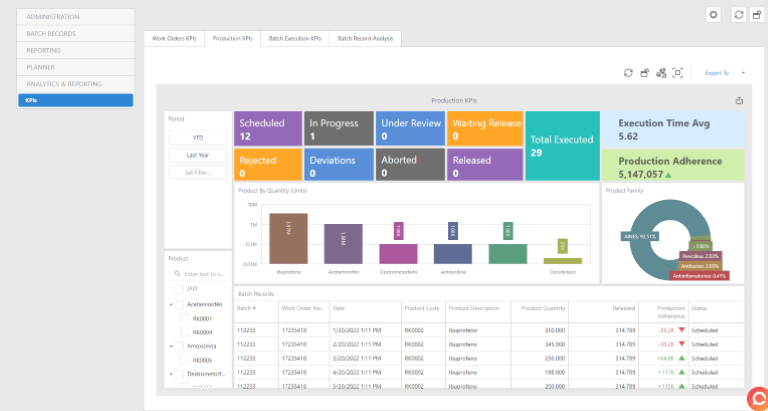Click the fullscreen icon in dashboard toolbar
Viewport: 768px width, 411px height.
point(678,73)
